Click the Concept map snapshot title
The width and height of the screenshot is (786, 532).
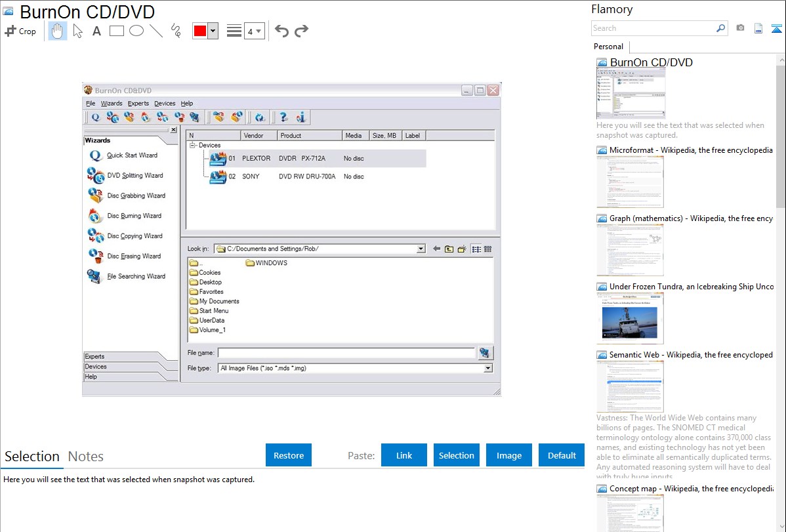(x=691, y=489)
